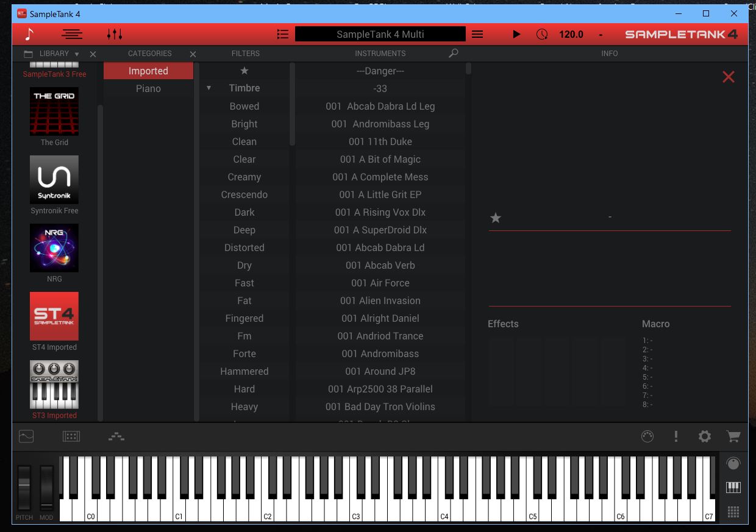Click the filters column scrollbar
This screenshot has height=532, width=756.
pyautogui.click(x=292, y=104)
